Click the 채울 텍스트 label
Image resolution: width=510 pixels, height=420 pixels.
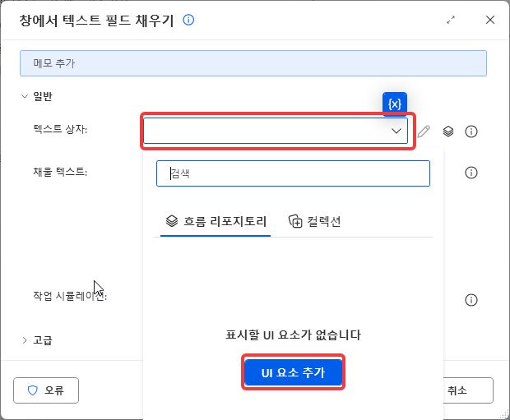pos(60,172)
